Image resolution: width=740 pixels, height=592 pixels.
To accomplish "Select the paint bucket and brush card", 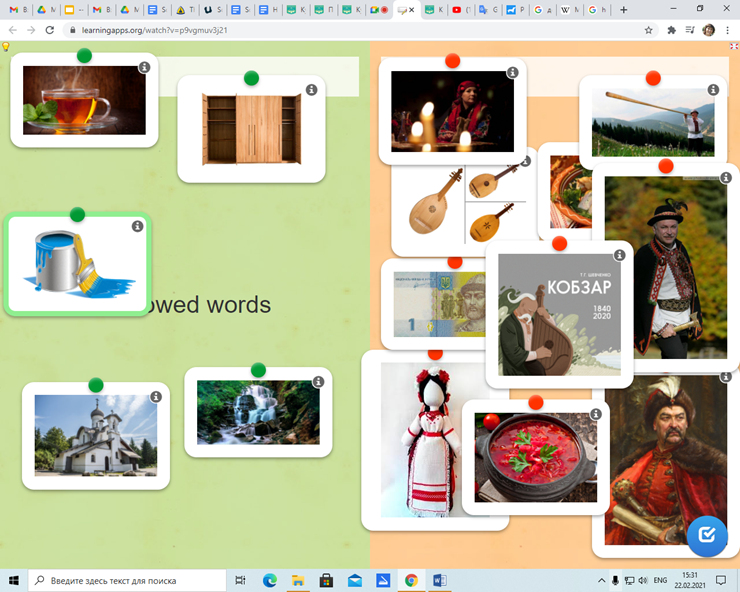I will 77,266.
